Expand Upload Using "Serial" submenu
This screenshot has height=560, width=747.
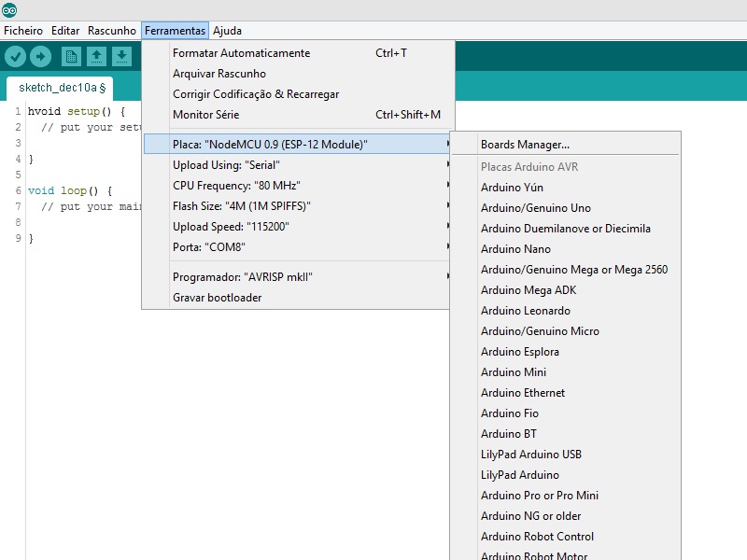[x=297, y=165]
